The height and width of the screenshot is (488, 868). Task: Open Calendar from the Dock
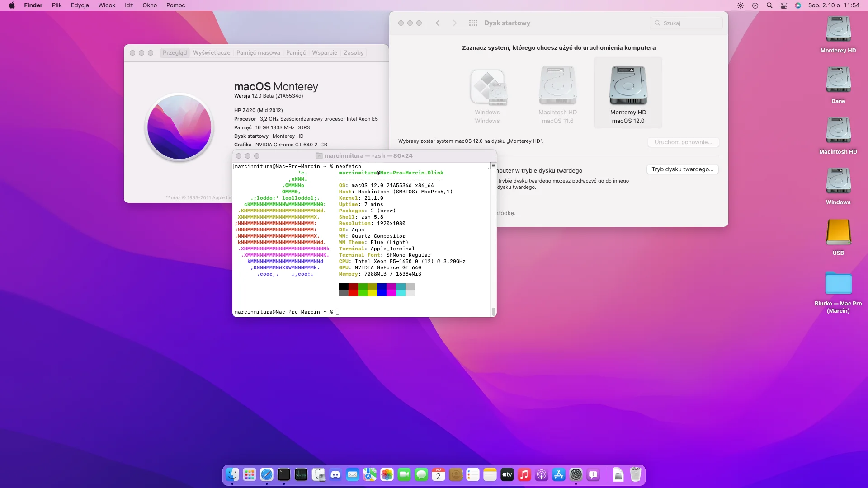click(439, 474)
